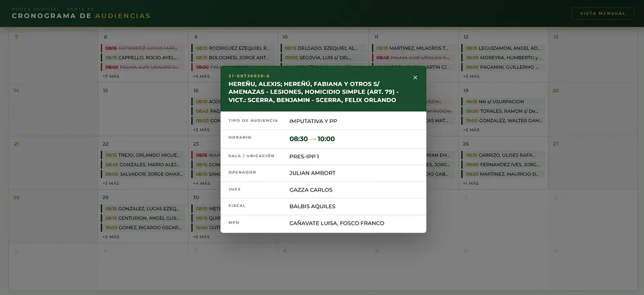
Task: Show +2 MÁS on day 30
Action: 201,236
